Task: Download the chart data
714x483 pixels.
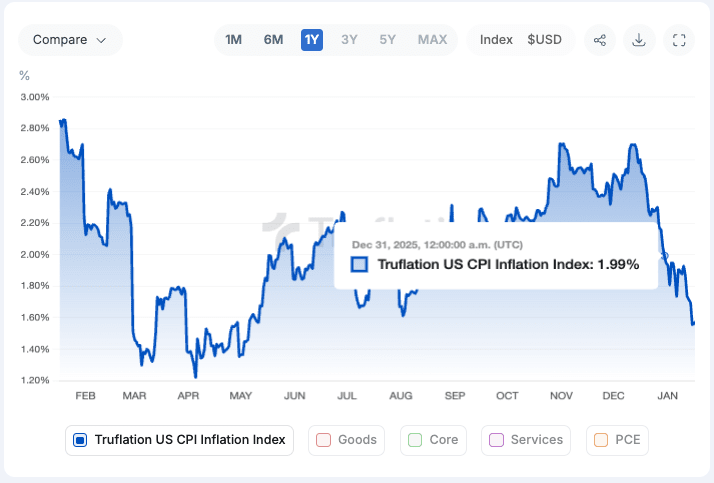Action: pyautogui.click(x=639, y=40)
